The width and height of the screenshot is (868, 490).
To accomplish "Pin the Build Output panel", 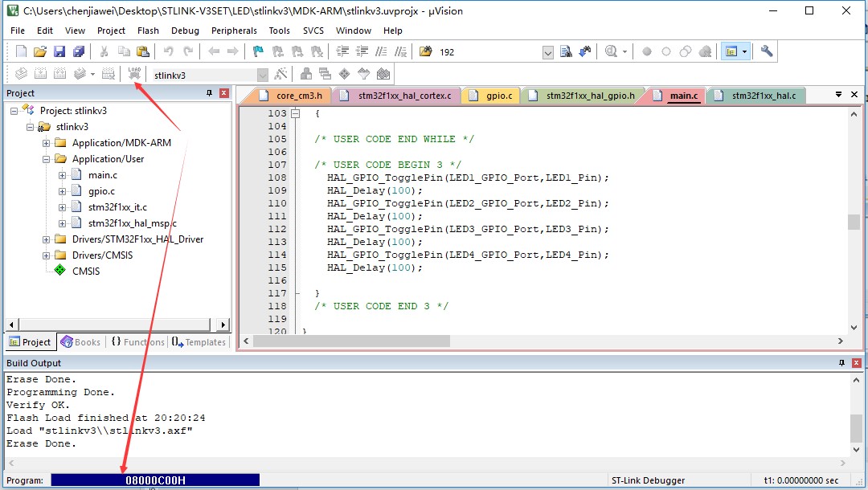I will (842, 363).
